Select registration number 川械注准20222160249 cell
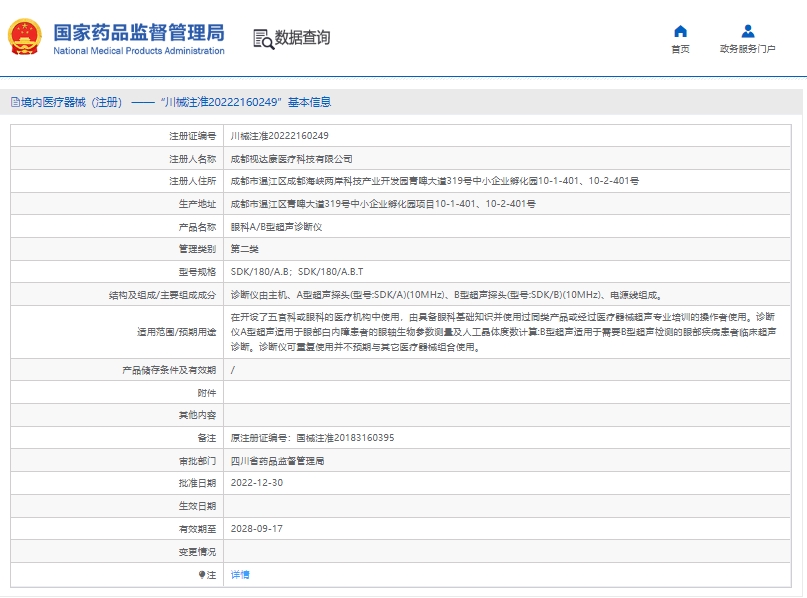 click(x=279, y=136)
